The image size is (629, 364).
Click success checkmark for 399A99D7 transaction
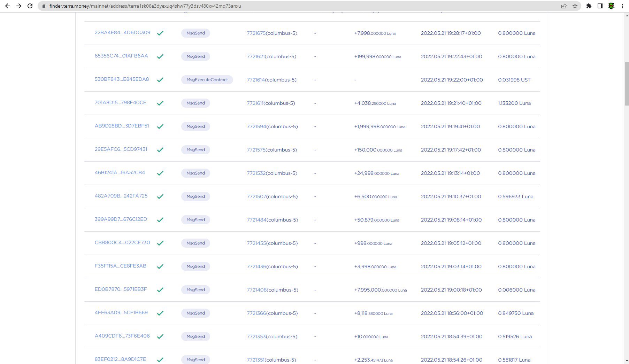point(160,220)
